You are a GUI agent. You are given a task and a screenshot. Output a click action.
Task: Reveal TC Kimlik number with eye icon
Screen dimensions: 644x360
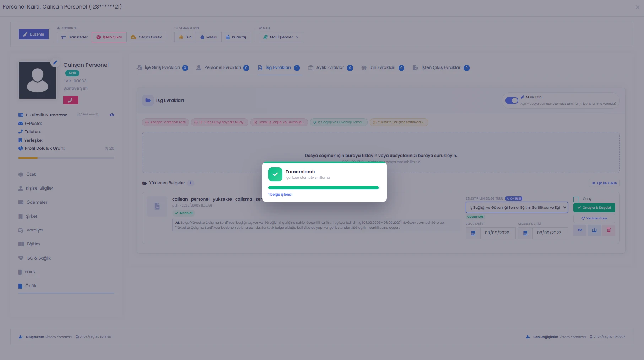pos(112,115)
